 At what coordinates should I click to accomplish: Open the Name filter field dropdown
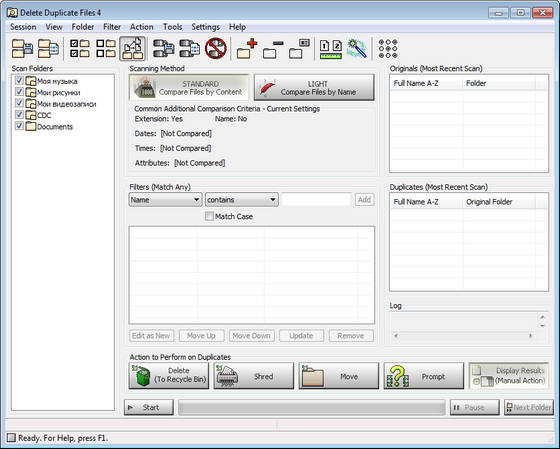[x=165, y=200]
